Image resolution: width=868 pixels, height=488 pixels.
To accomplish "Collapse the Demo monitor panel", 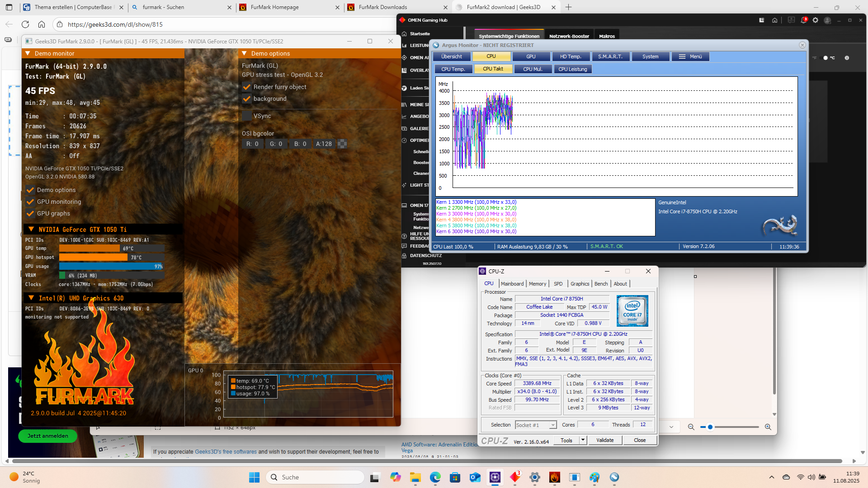I will 28,53.
